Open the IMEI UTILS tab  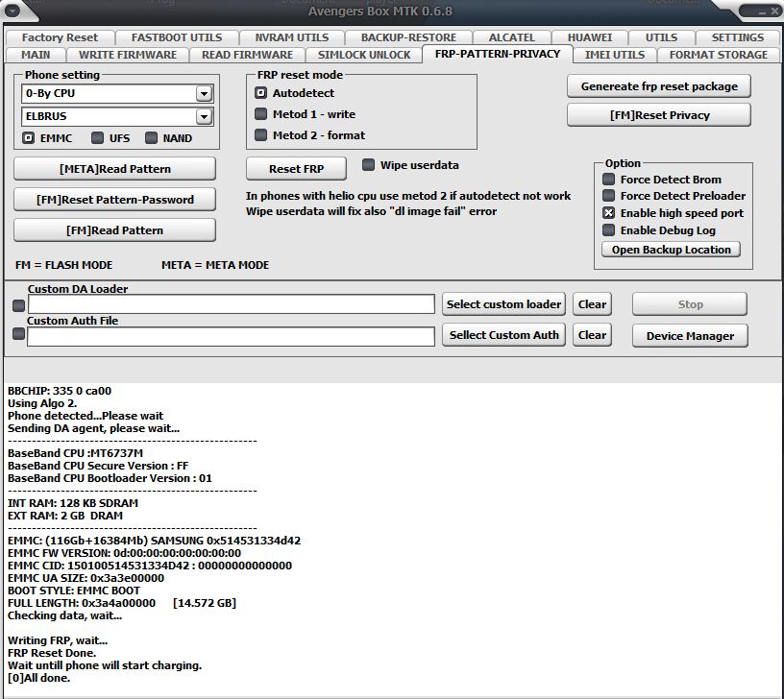click(x=615, y=55)
